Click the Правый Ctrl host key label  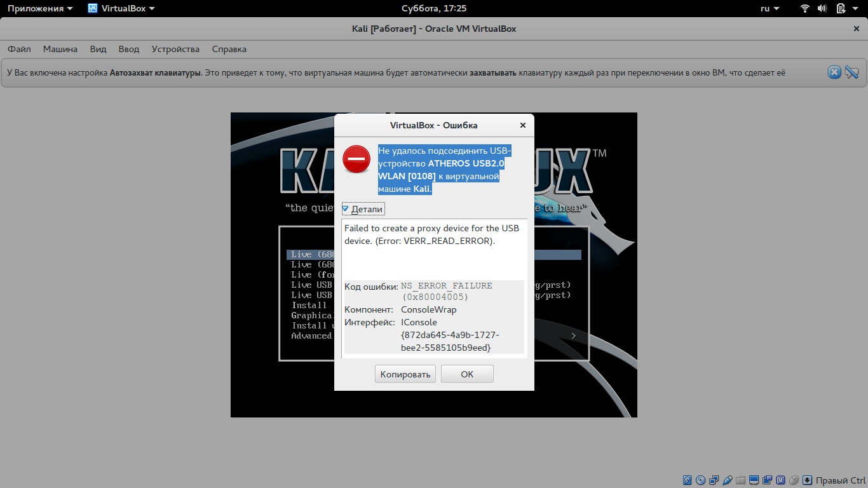tap(841, 480)
